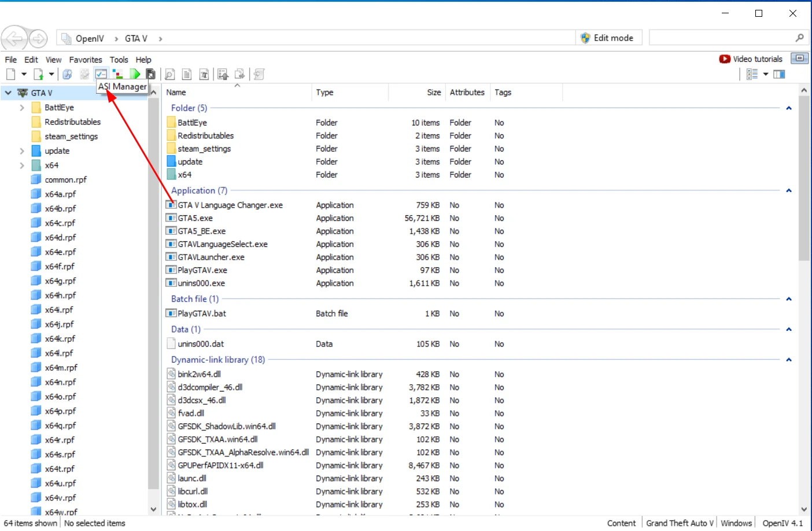The height and width of the screenshot is (531, 812).
Task: Click the GTA V breadcrumb segment
Action: coord(136,38)
